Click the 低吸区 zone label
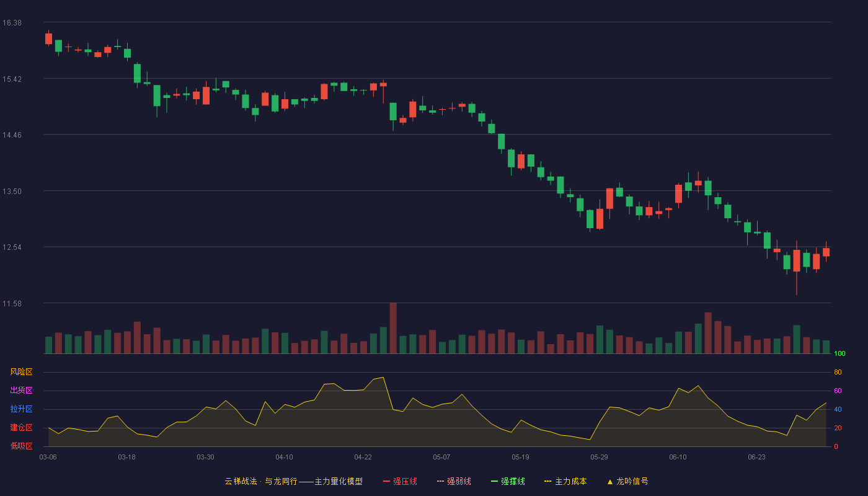Viewport: 868px width, 496px height. point(21,446)
